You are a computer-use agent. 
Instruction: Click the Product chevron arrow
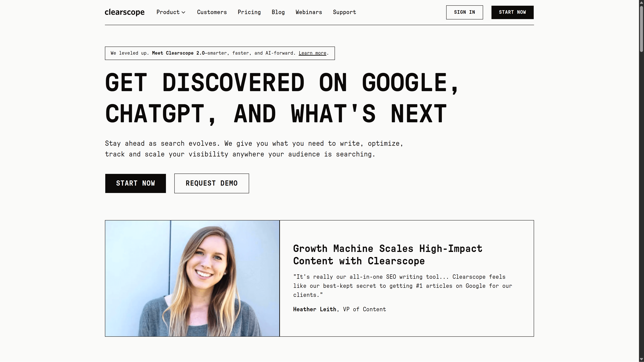184,12
